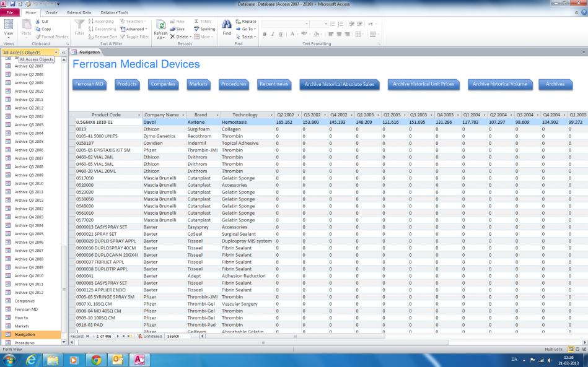Switch to the External Data tab
Viewport: 588px width, 367px height.
pyautogui.click(x=79, y=12)
